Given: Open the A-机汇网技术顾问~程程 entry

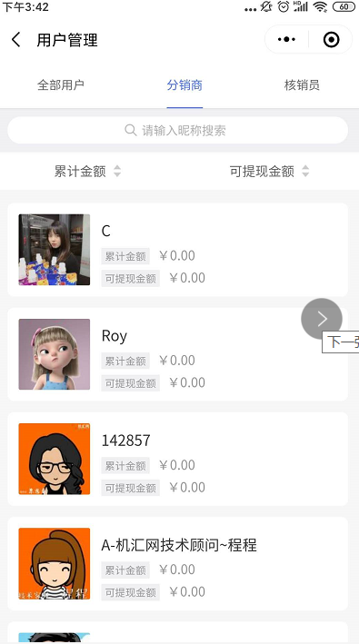Looking at the screenshot, I should (x=179, y=545).
